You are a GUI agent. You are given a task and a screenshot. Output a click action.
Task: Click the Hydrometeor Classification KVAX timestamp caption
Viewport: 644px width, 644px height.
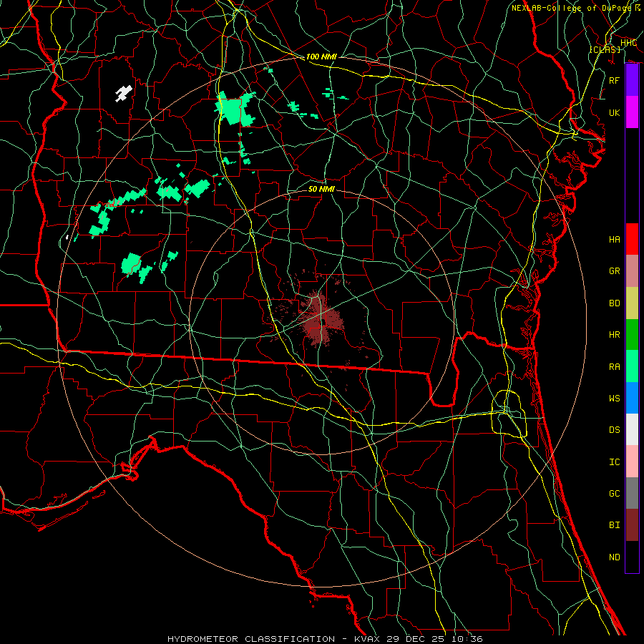325,639
